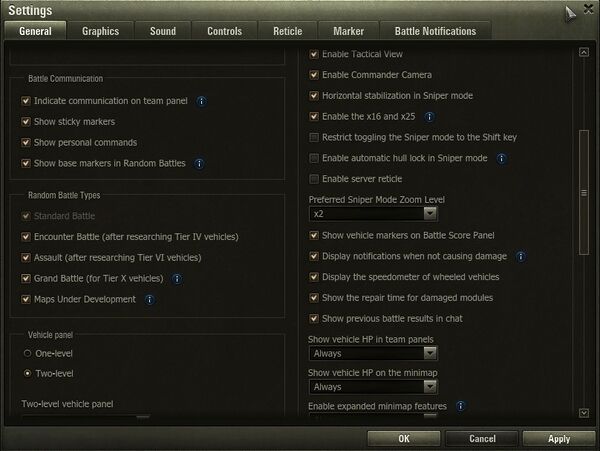Open the Sound tab
Image resolution: width=600 pixels, height=451 pixels.
click(x=163, y=31)
